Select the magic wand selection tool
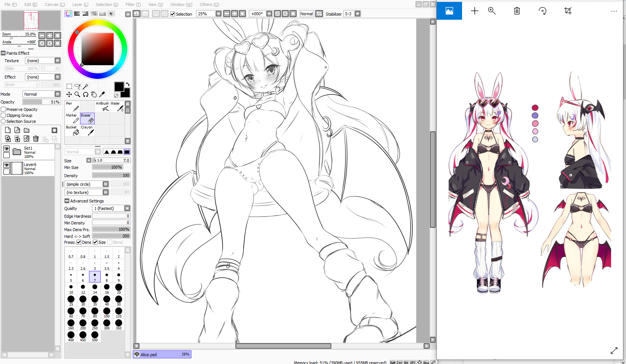626x364 pixels. coord(85,86)
